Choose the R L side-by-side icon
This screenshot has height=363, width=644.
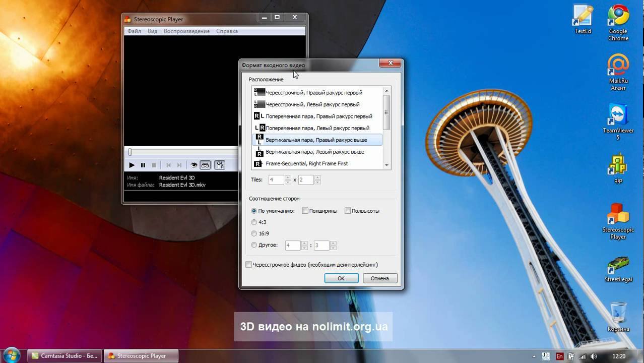[x=259, y=116]
